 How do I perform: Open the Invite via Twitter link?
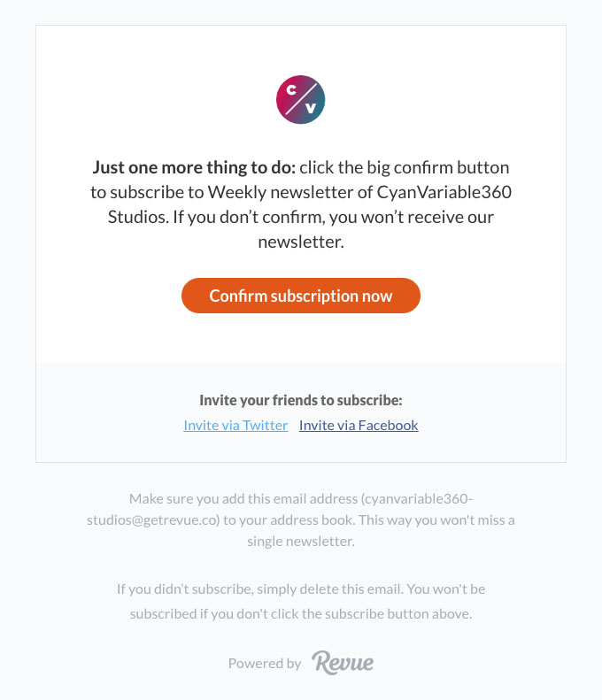[x=235, y=425]
